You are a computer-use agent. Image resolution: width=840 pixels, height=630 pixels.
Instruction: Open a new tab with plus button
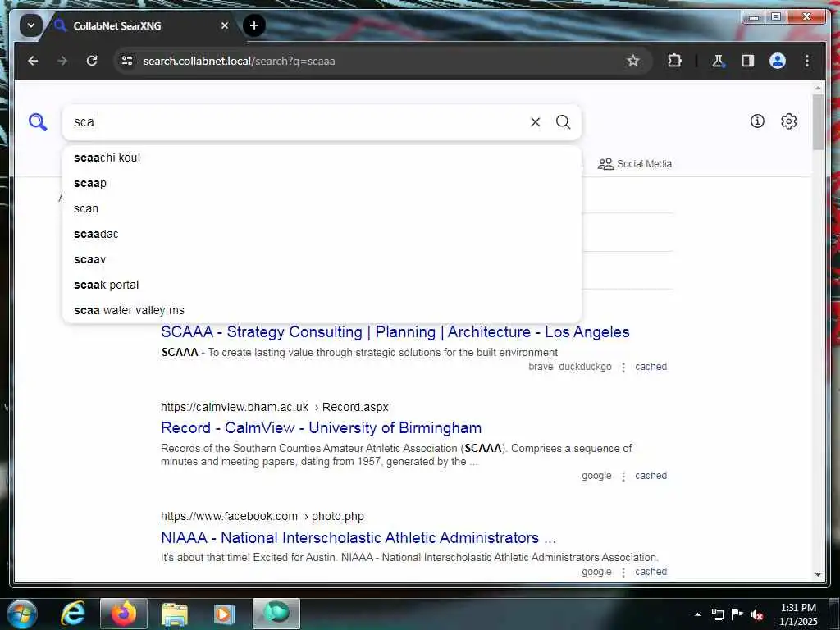tap(254, 25)
